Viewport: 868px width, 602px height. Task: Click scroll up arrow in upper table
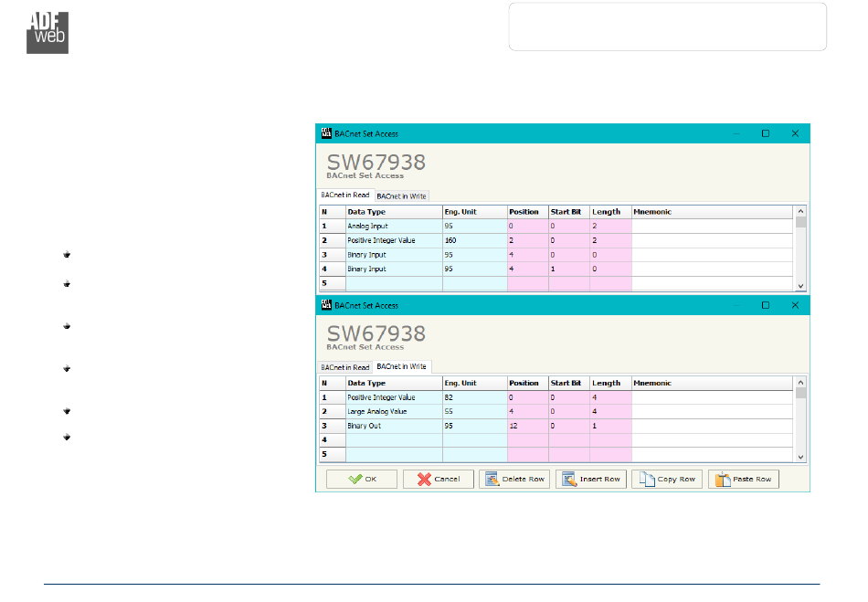click(800, 211)
